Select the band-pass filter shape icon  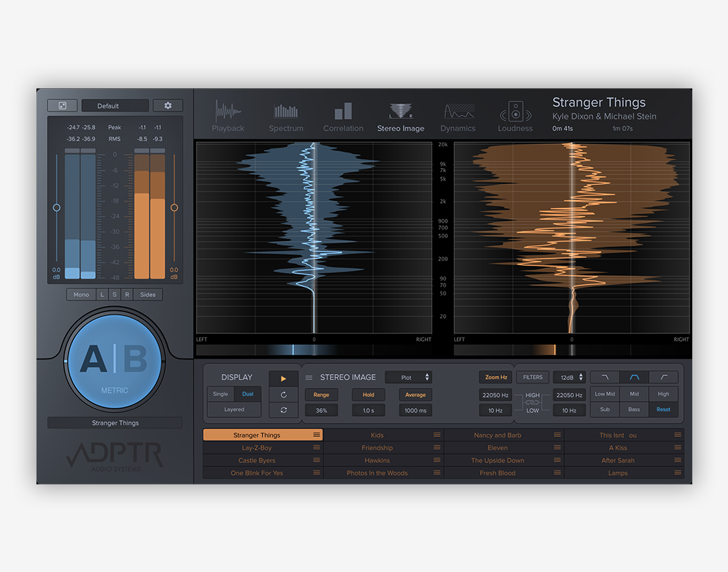click(634, 377)
